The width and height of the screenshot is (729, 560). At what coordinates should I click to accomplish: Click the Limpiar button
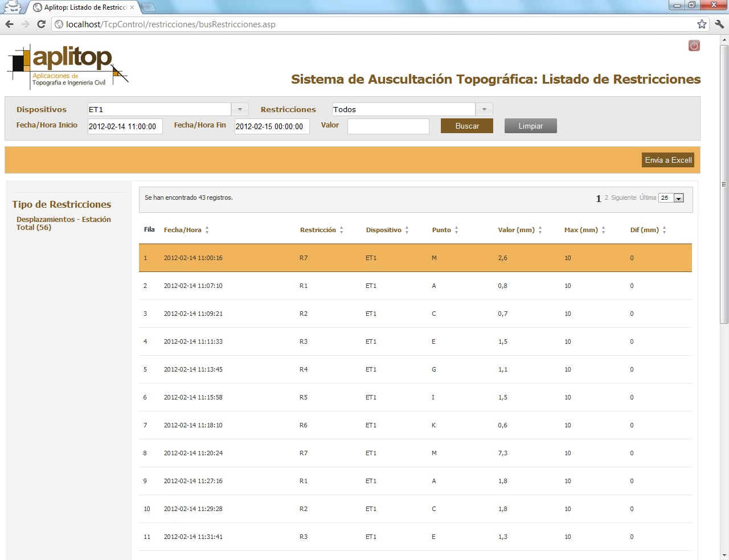530,126
